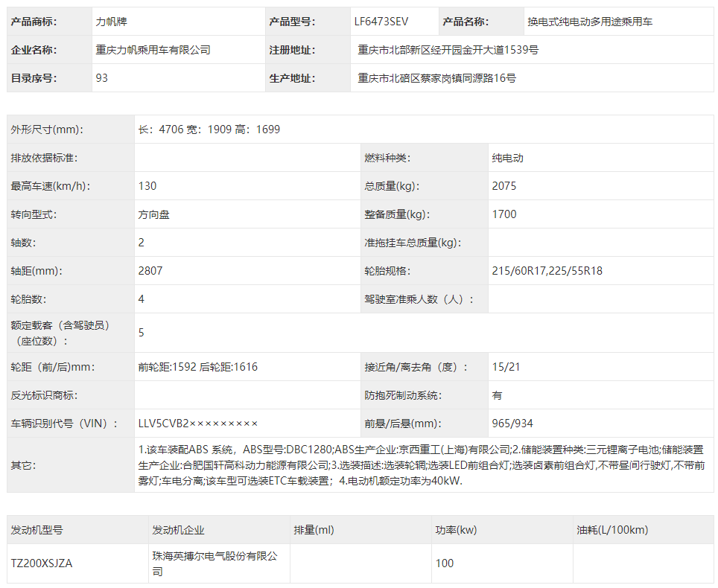Select axle count value 2
The image size is (718, 588).
coord(141,243)
